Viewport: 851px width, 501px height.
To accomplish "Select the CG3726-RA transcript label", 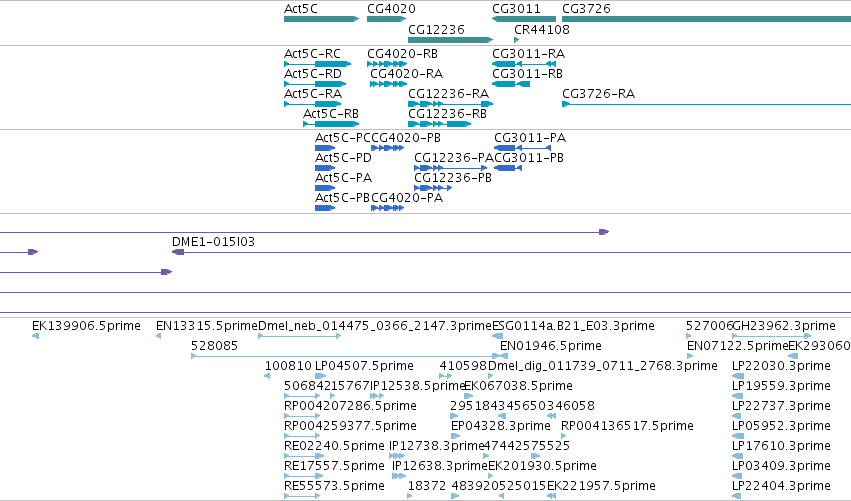I will pyautogui.click(x=598, y=94).
